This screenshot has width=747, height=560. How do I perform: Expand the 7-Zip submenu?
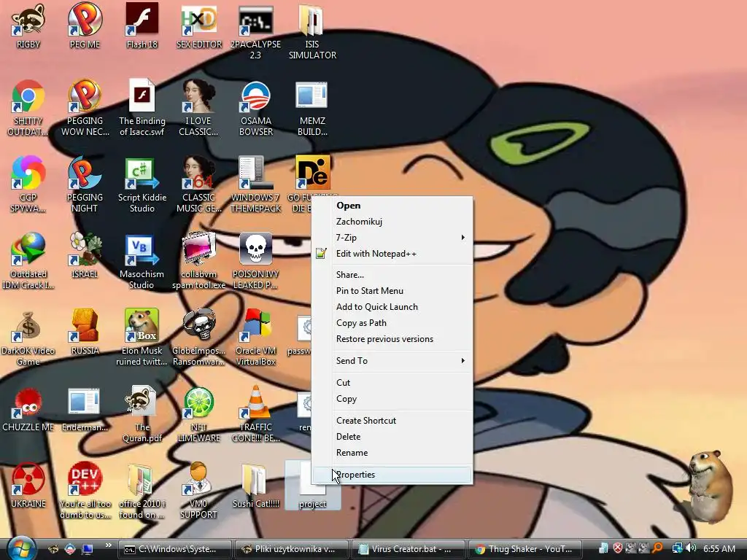392,238
